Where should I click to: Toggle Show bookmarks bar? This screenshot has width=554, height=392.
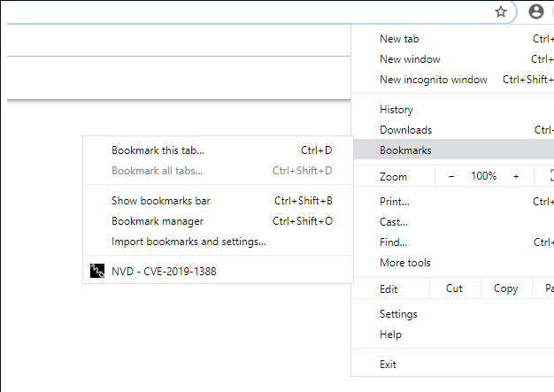(x=161, y=201)
